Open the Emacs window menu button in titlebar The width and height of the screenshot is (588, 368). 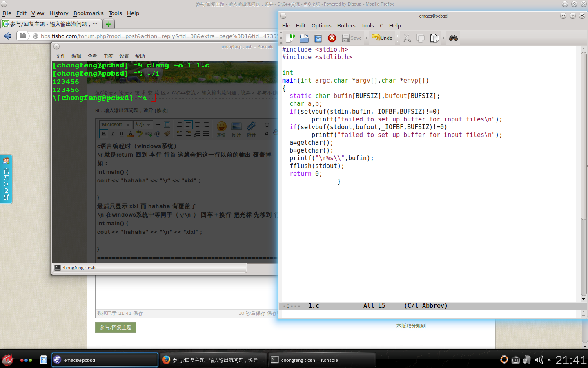click(x=283, y=16)
